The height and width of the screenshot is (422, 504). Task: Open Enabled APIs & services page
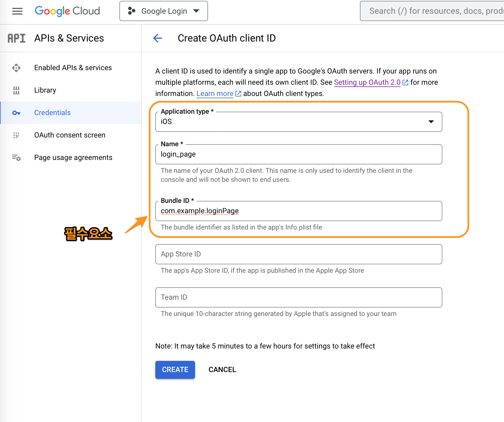73,68
